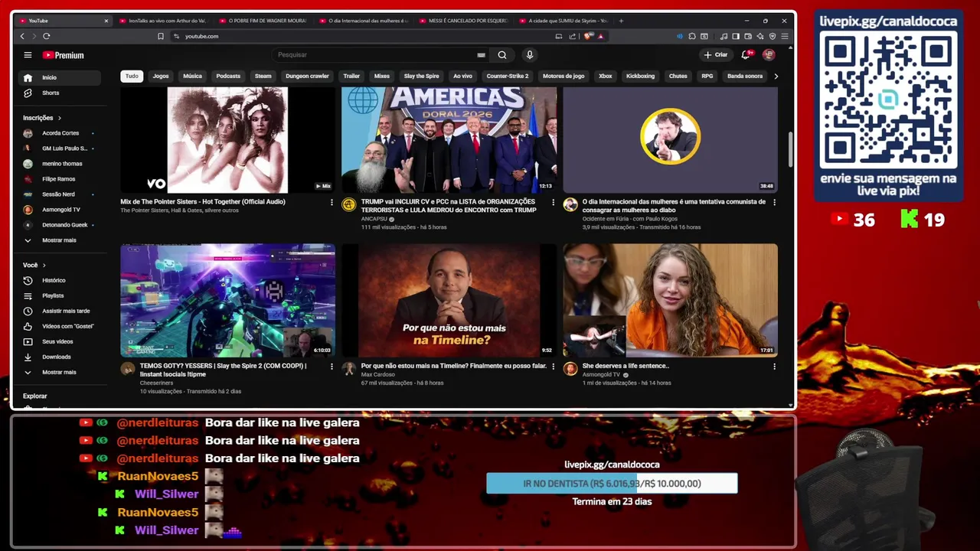Open options menu for She deserves a life sentence

coord(774,367)
